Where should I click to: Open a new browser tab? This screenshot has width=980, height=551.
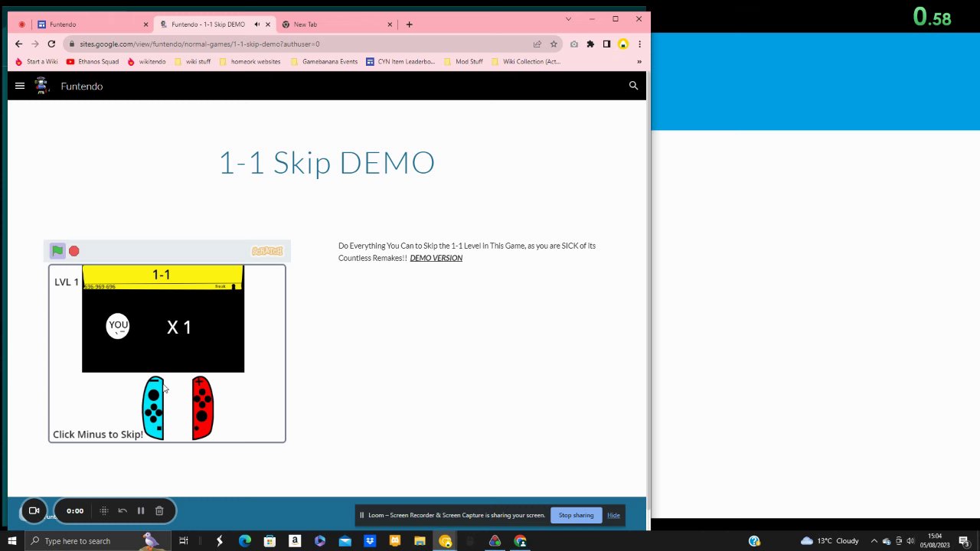[409, 24]
